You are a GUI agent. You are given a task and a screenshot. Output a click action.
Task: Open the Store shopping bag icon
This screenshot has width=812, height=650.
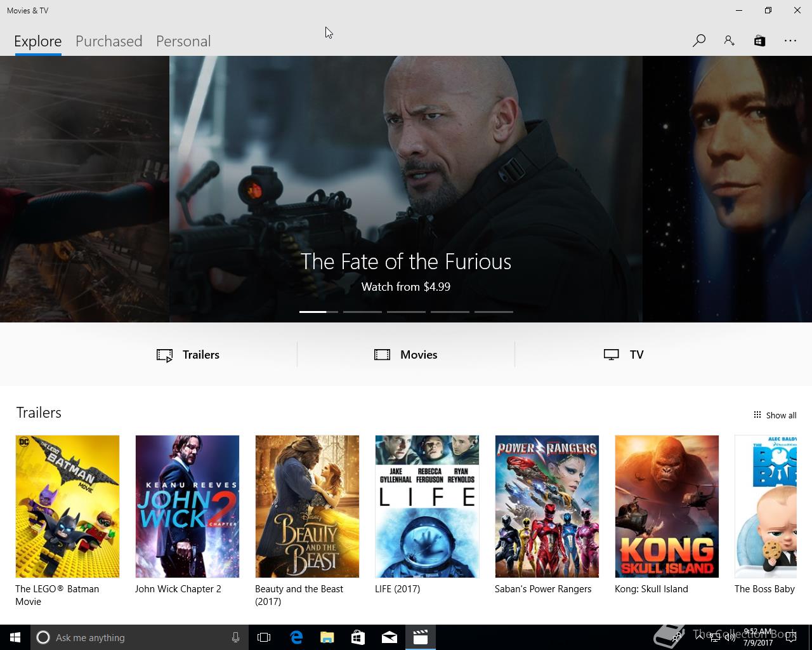pyautogui.click(x=759, y=41)
